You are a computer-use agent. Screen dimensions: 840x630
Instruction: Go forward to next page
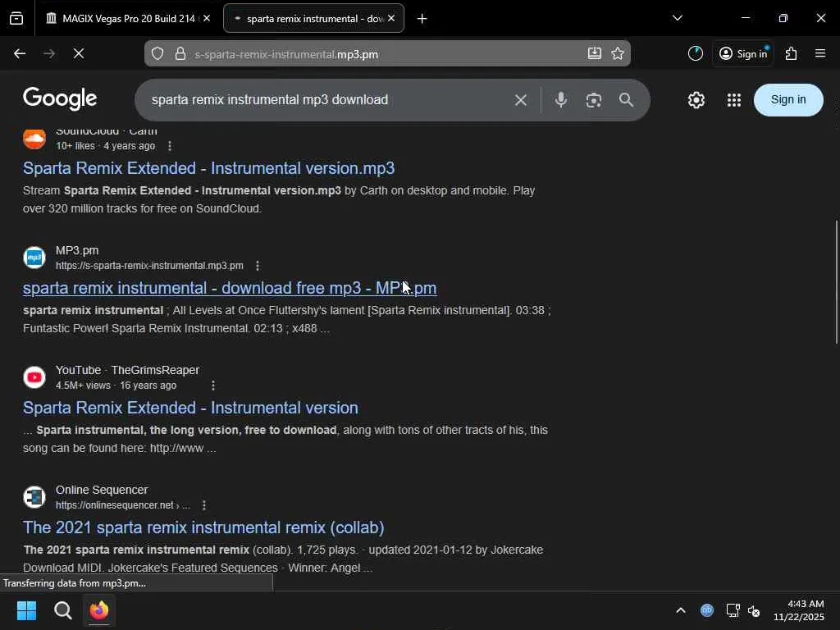[49, 53]
